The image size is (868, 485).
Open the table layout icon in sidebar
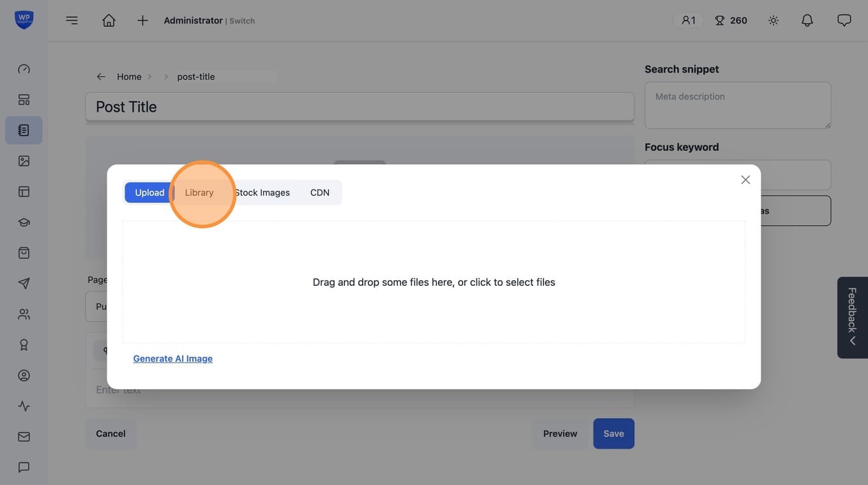pyautogui.click(x=24, y=191)
